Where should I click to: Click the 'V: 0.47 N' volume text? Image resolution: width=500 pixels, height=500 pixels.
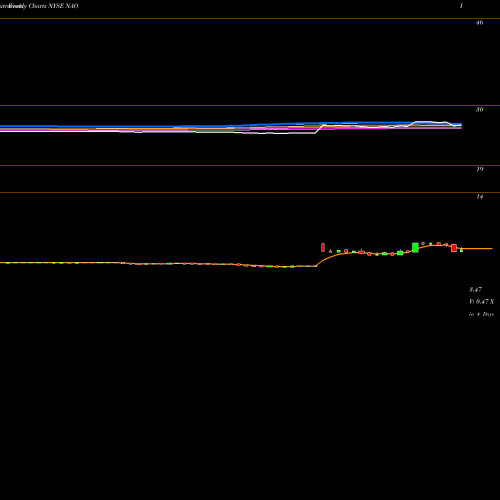(482, 302)
